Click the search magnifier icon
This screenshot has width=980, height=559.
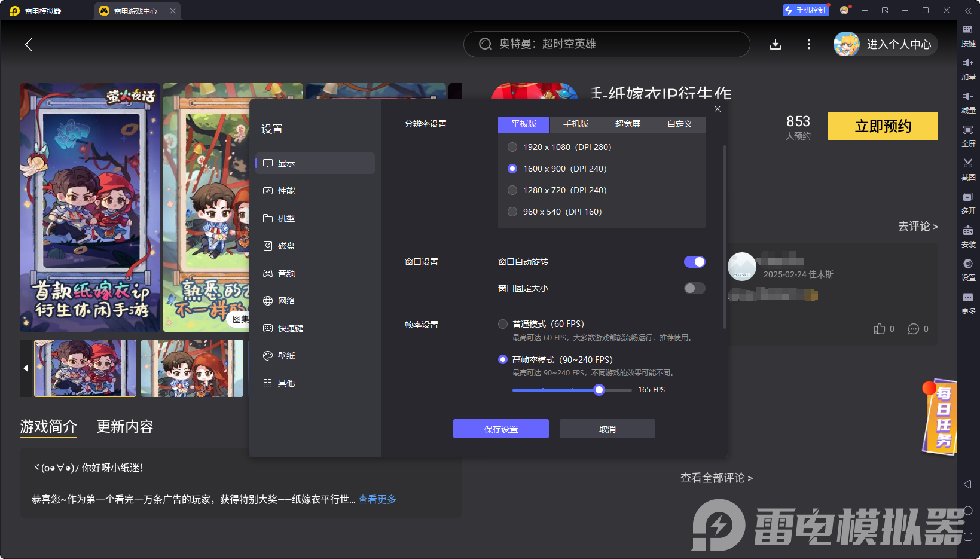click(x=485, y=44)
